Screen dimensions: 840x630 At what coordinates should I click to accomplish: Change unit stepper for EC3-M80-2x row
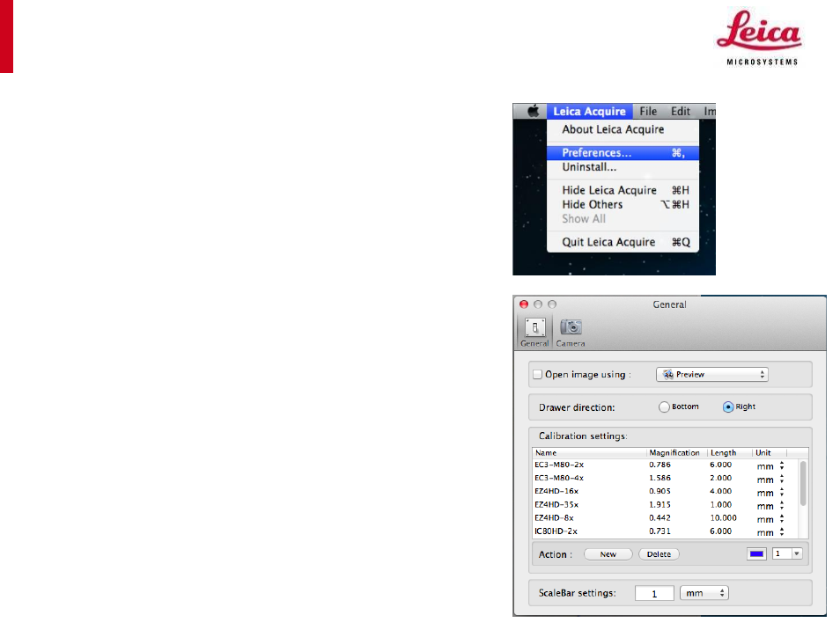click(782, 465)
